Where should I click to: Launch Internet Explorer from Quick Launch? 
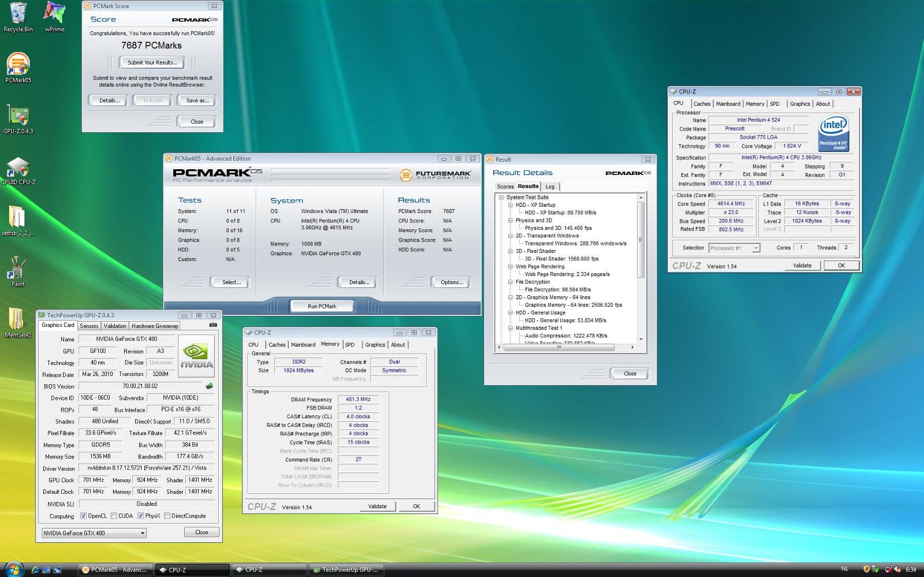coord(35,569)
